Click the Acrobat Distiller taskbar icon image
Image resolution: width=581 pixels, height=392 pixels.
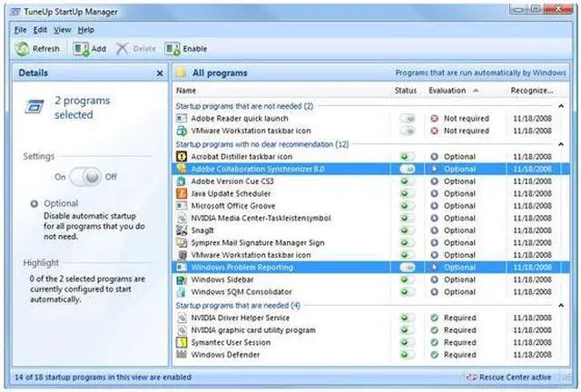(x=182, y=157)
